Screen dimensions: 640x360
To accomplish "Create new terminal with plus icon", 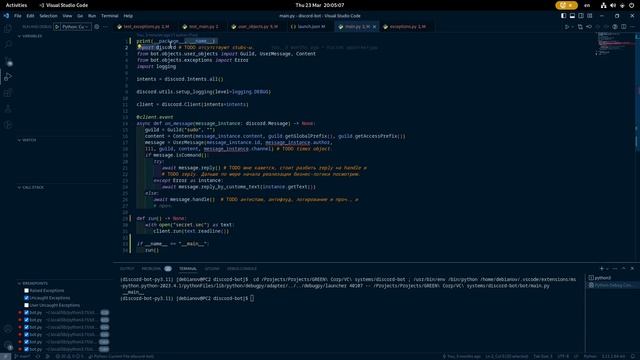I will 602,269.
